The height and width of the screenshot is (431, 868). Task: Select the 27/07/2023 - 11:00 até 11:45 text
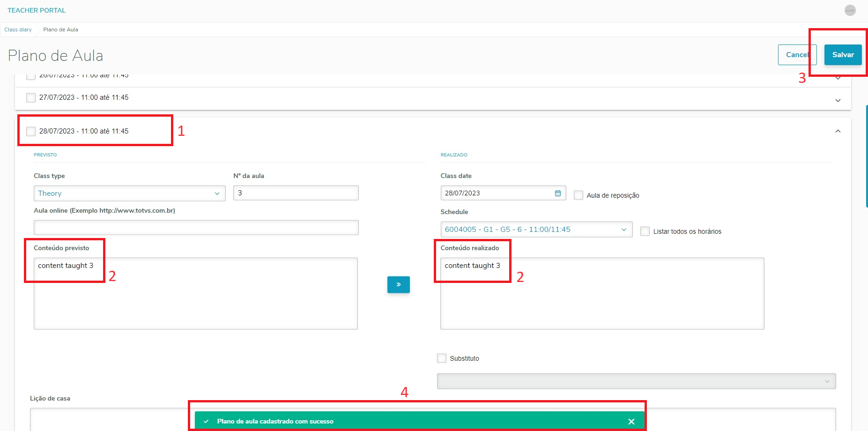click(x=84, y=97)
